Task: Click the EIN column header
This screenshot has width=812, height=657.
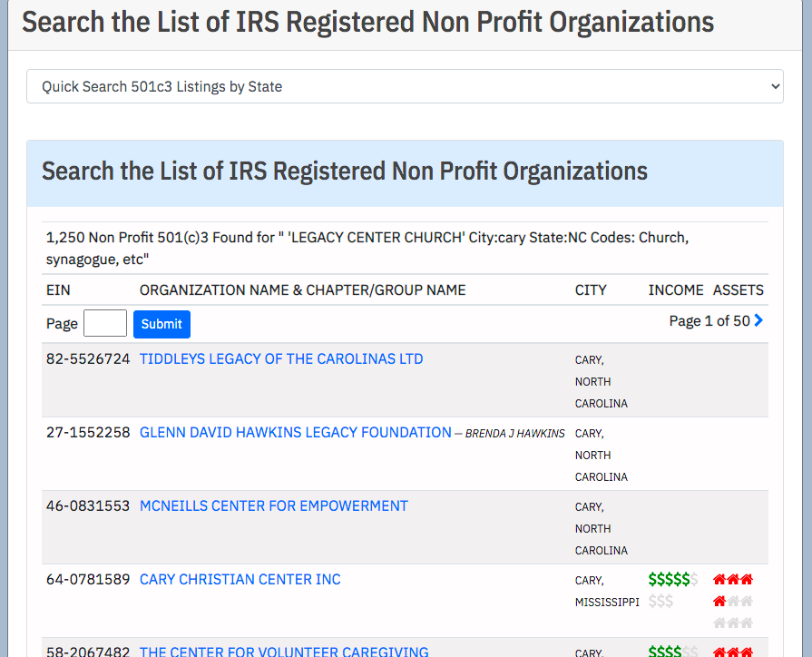Action: [58, 290]
